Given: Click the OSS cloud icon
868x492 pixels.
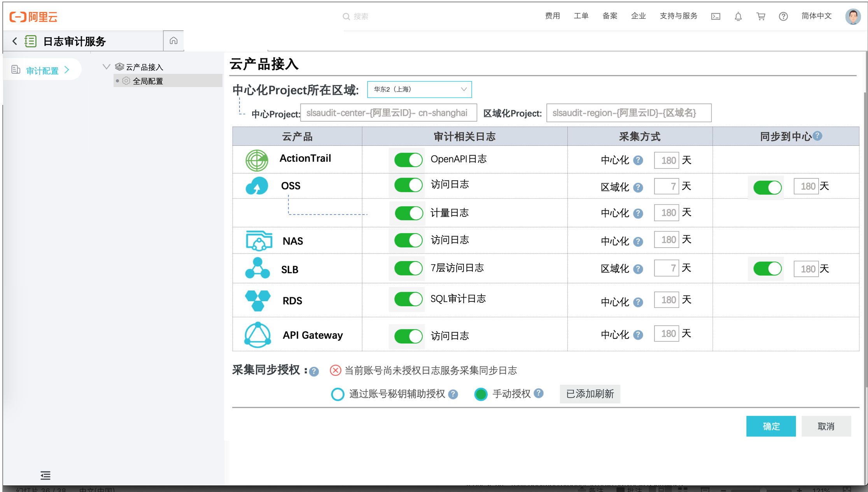Looking at the screenshot, I should pyautogui.click(x=257, y=186).
